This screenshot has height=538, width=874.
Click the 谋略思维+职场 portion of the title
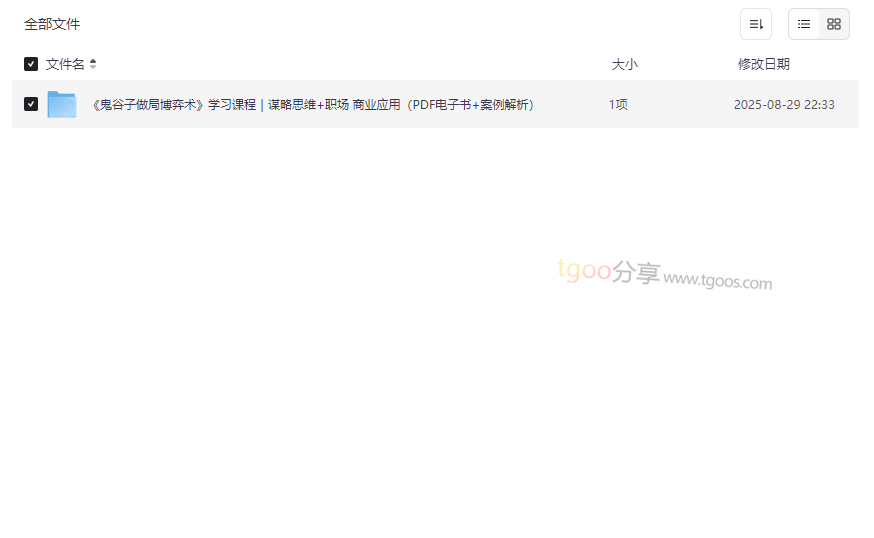click(x=308, y=105)
